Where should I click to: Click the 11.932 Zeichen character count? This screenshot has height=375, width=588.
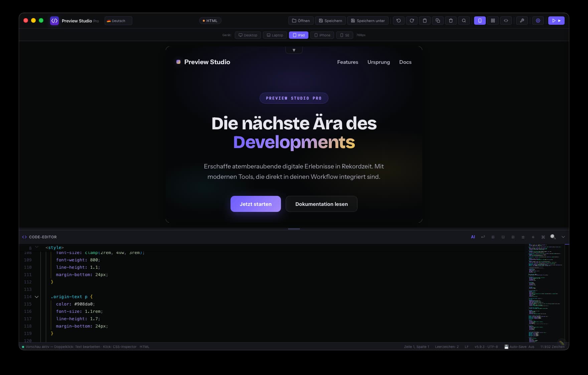552,347
